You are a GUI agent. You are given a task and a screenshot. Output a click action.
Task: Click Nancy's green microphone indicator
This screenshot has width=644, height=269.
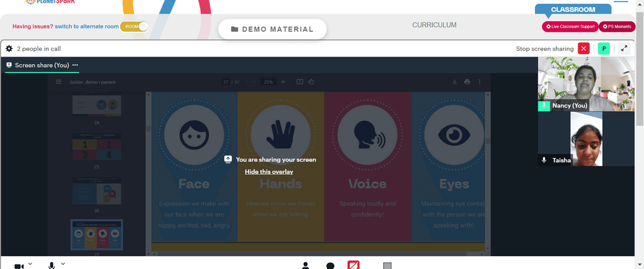[x=544, y=106]
